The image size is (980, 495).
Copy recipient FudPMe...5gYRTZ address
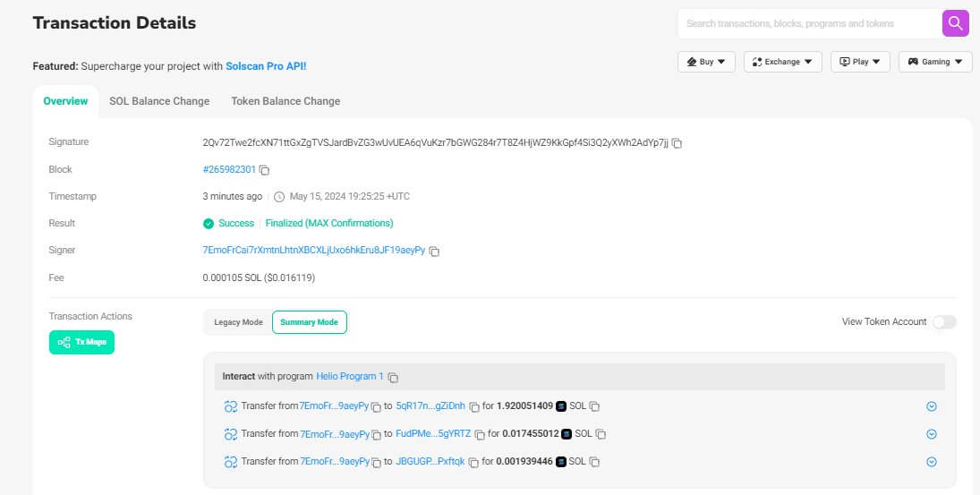coord(480,434)
